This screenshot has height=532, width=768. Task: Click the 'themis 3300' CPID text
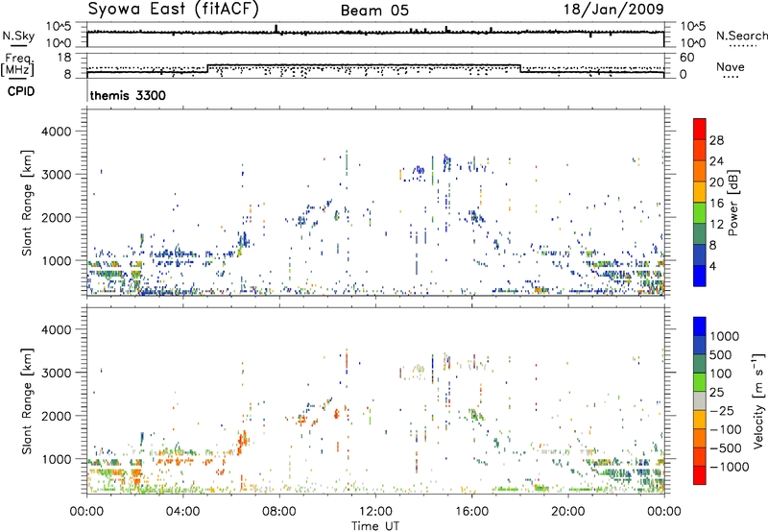(128, 95)
